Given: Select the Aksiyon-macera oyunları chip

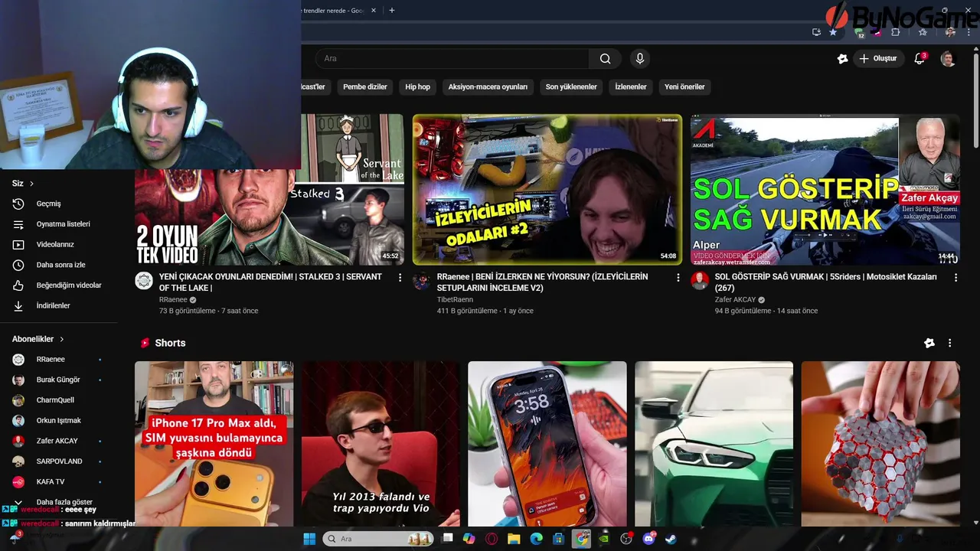Looking at the screenshot, I should [x=488, y=87].
